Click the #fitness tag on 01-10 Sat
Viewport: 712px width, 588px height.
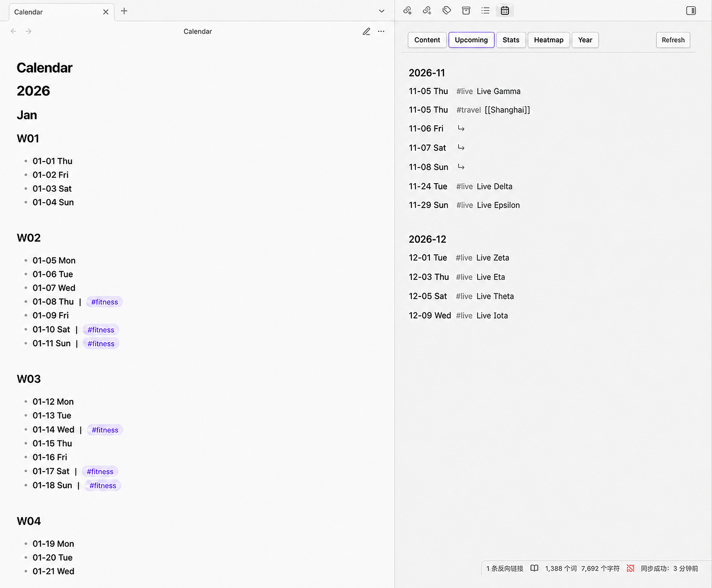coord(101,330)
